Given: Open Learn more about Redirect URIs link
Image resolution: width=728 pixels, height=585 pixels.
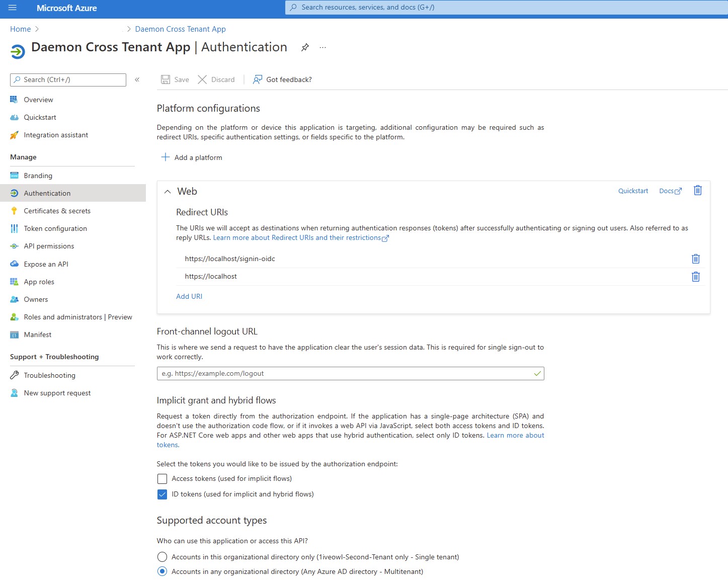Looking at the screenshot, I should tap(301, 237).
